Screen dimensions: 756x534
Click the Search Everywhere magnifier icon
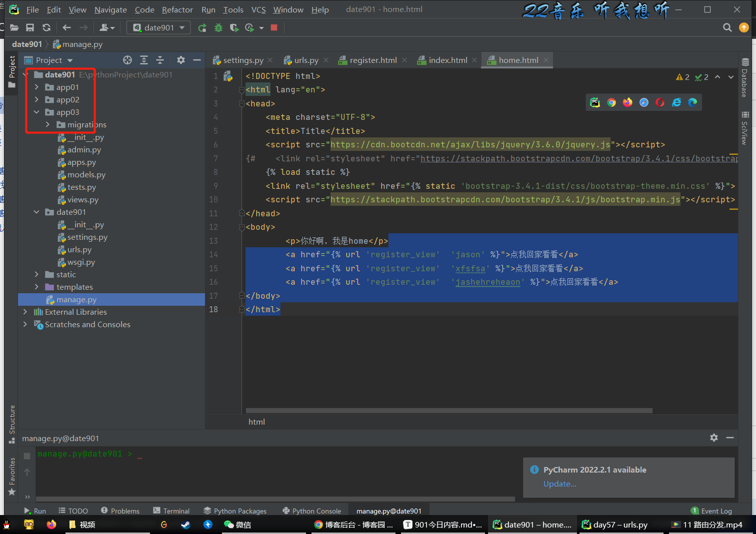(727, 28)
